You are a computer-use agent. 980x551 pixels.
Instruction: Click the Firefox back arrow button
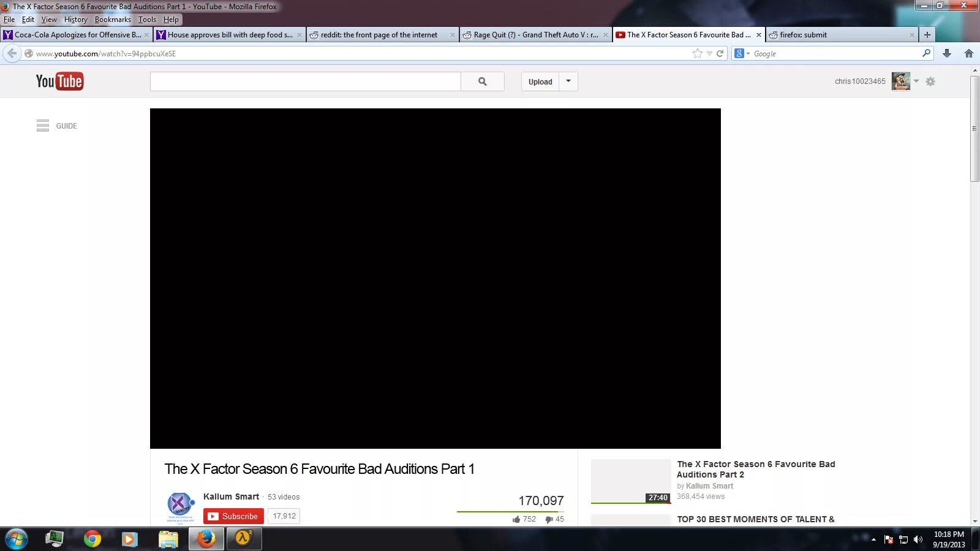12,53
